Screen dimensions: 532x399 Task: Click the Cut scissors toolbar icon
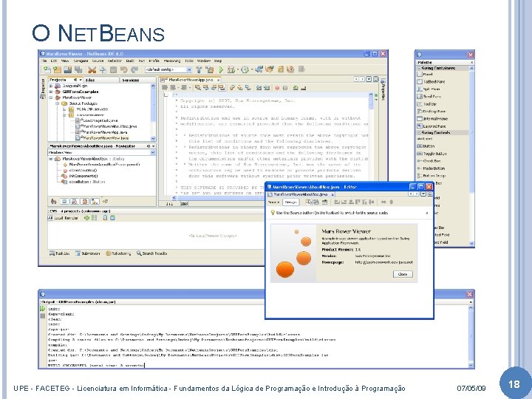click(x=92, y=69)
